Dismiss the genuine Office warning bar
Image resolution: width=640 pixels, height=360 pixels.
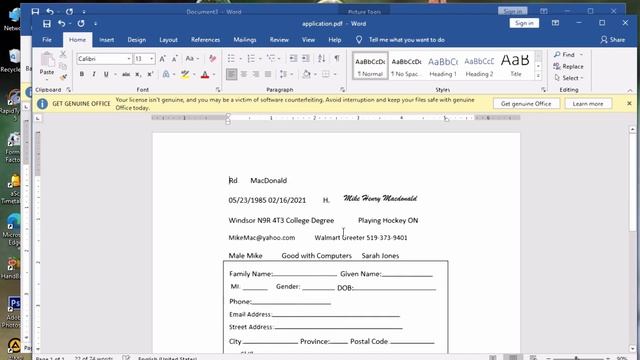pyautogui.click(x=629, y=104)
